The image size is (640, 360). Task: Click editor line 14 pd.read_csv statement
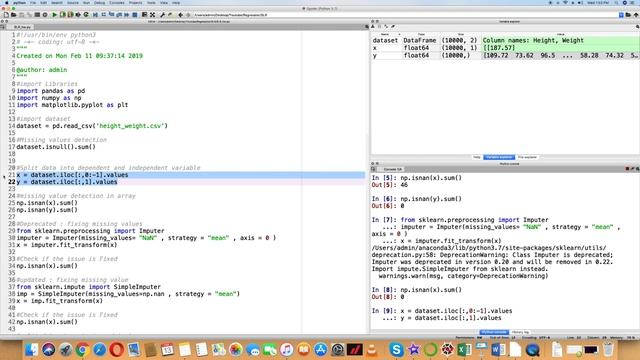tap(92, 126)
